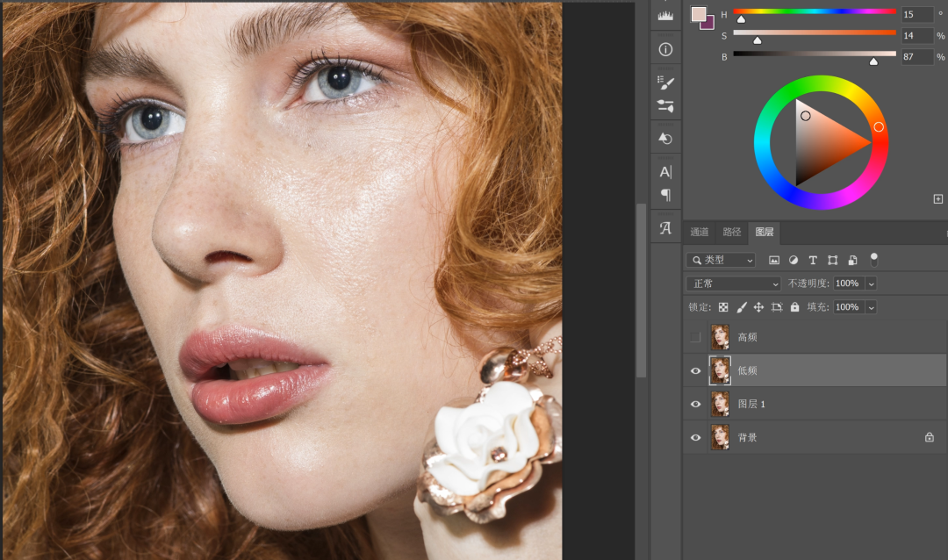Filter layers by adjustment layers icon
948x560 pixels.
794,260
